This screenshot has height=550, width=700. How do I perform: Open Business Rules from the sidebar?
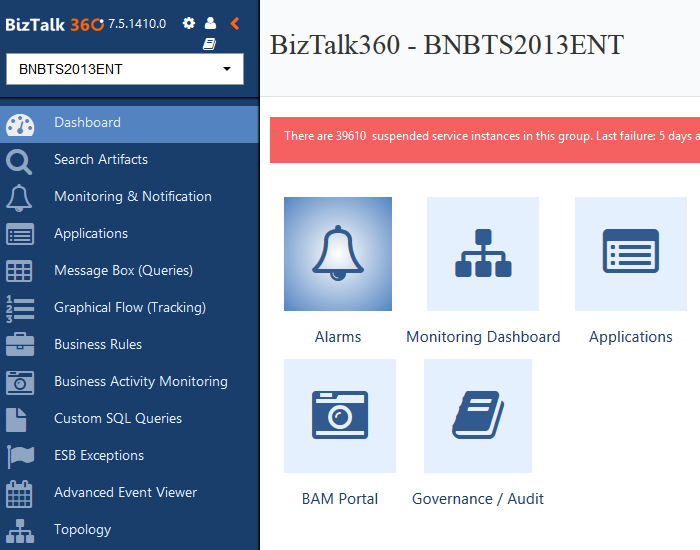coord(98,345)
